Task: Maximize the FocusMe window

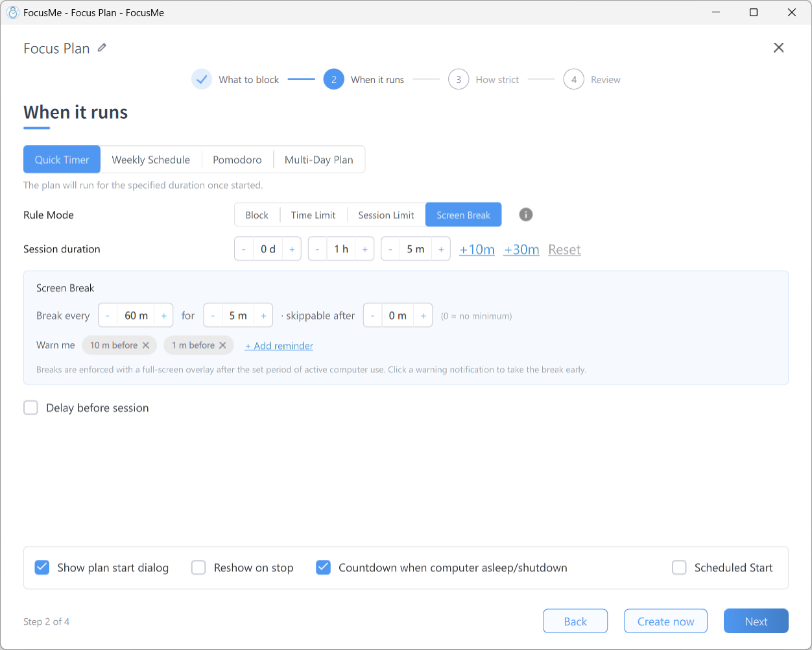Action: coord(754,12)
